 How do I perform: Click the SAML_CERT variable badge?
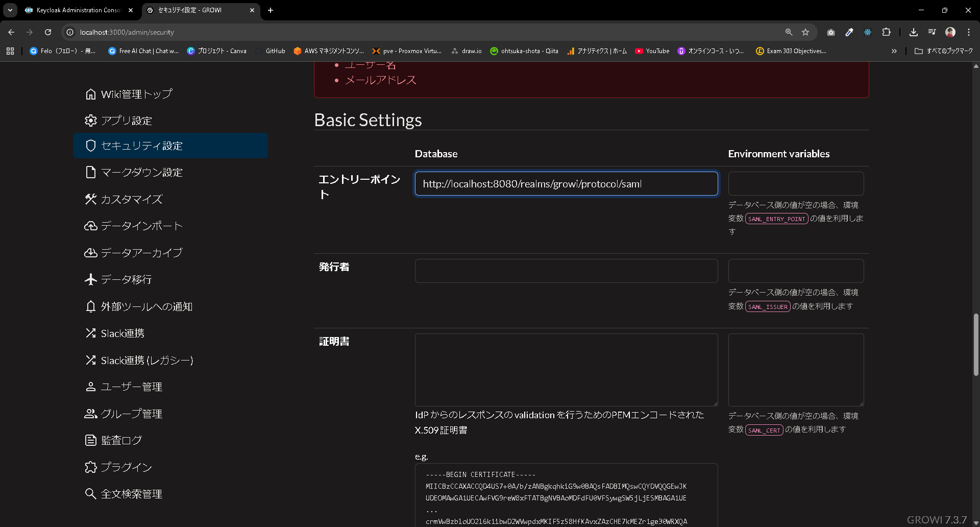tap(764, 430)
